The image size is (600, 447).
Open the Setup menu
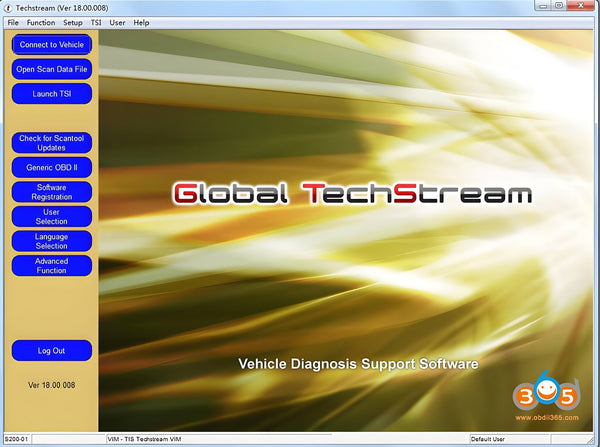tap(73, 23)
